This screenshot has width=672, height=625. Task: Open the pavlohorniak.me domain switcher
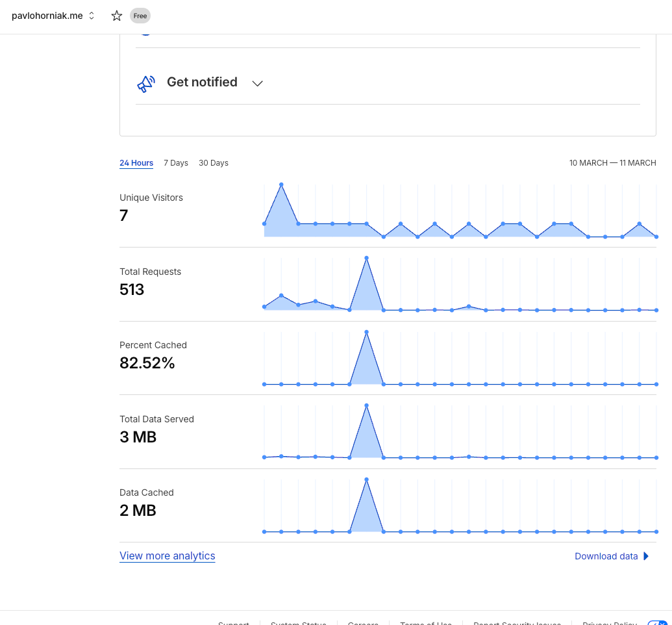[x=90, y=16]
